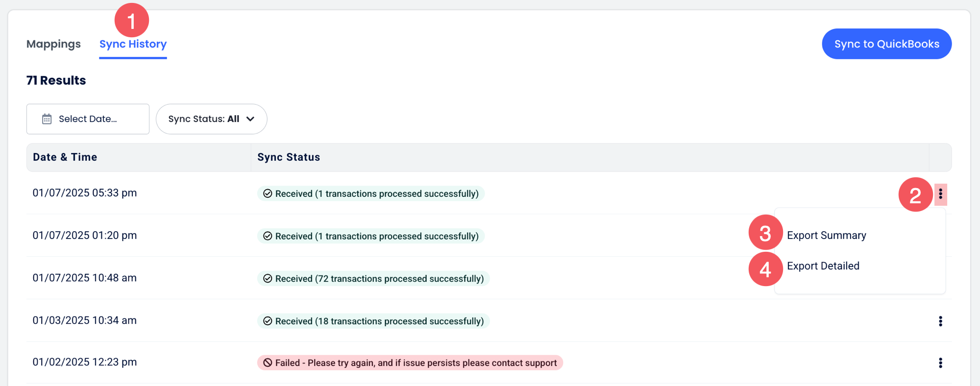
Task: Click the Sync to QuickBooks button
Action: (886, 44)
